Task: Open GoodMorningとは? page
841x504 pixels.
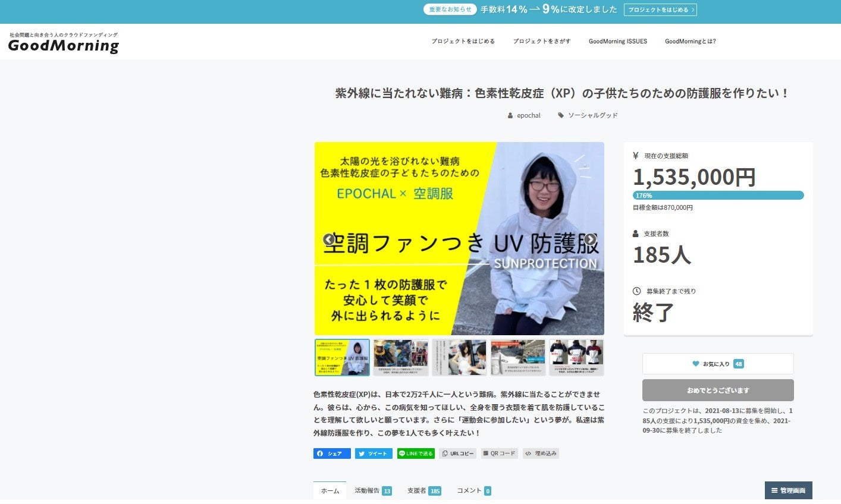Action: [x=691, y=42]
